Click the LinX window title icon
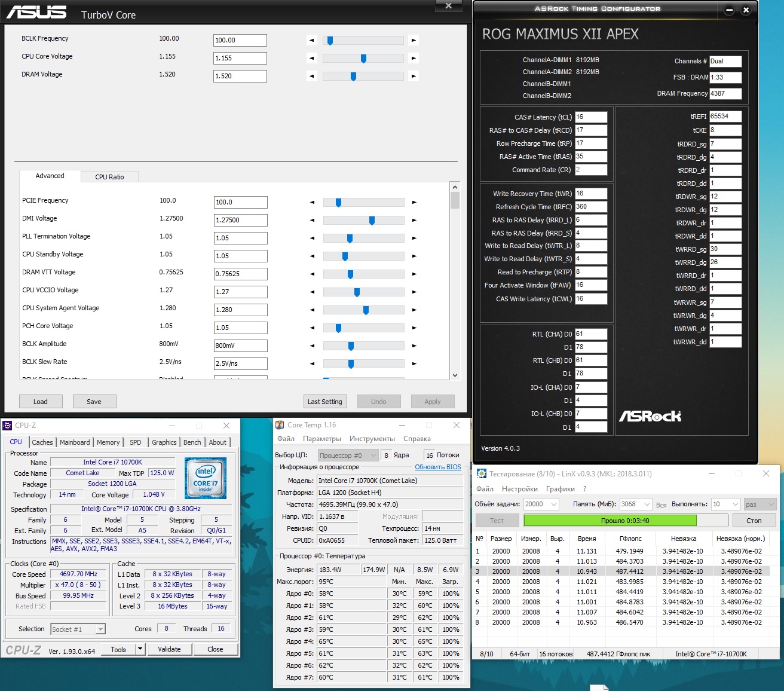The width and height of the screenshot is (784, 691). [482, 474]
